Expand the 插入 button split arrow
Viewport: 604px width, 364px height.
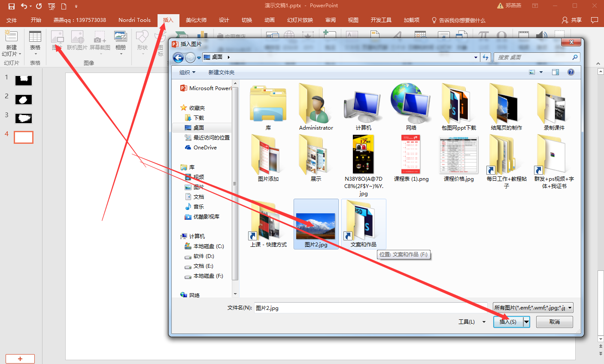pyautogui.click(x=526, y=322)
